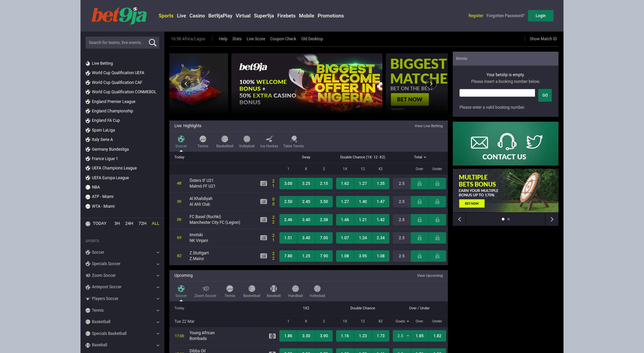Select the 24H time filter
The image size is (644, 353).
click(129, 223)
